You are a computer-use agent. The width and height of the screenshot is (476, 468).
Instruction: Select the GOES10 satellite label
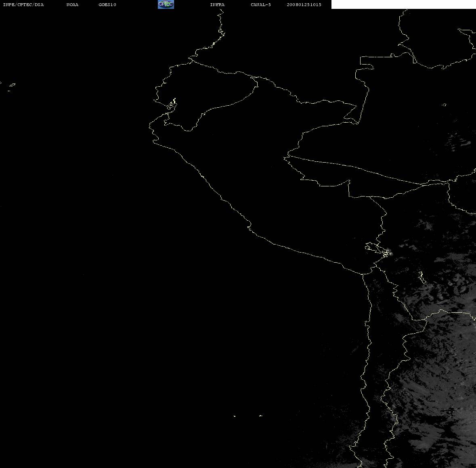point(107,4)
